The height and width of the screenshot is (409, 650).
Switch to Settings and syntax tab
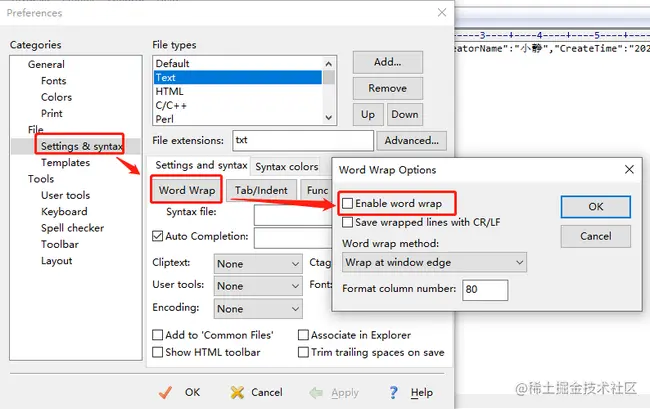(201, 165)
